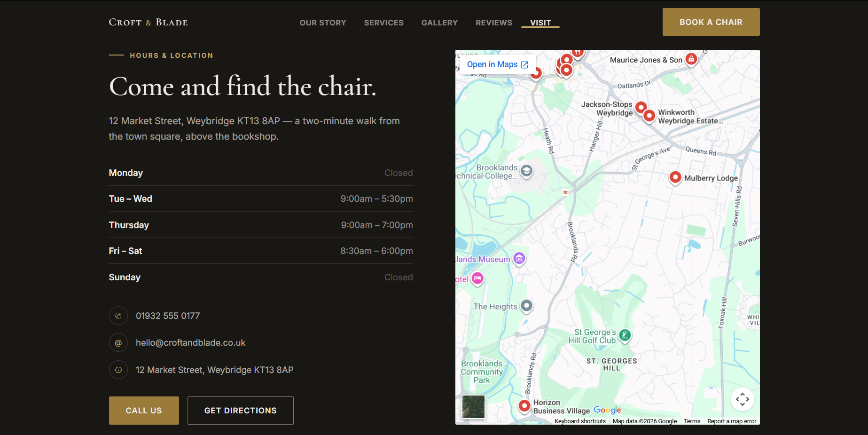This screenshot has height=435, width=868.
Task: Click the phone icon beside 01932 555 0177
Action: [x=118, y=316]
